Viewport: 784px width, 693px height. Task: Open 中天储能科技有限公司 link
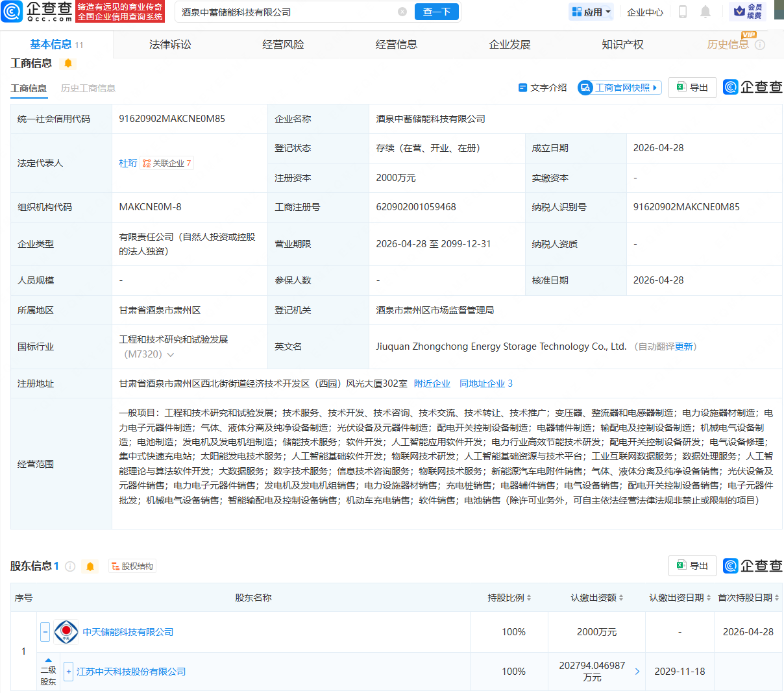pos(128,632)
